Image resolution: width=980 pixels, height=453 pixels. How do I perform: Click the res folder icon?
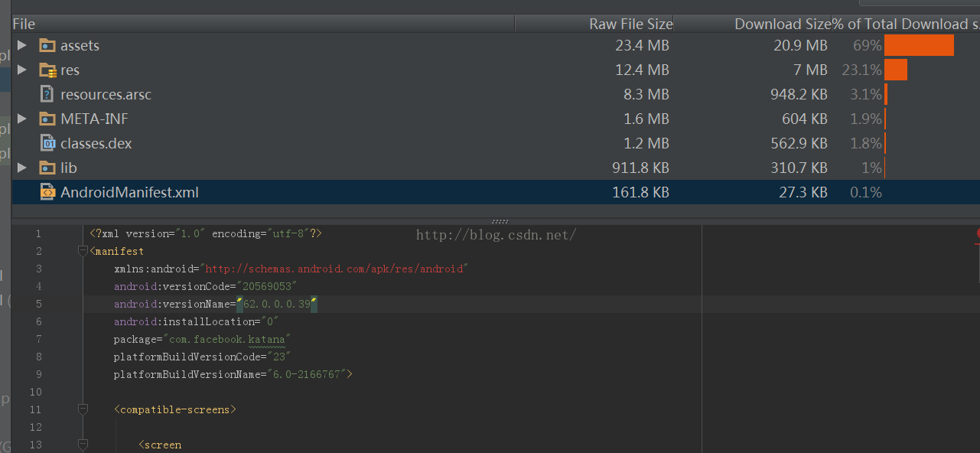tap(47, 70)
